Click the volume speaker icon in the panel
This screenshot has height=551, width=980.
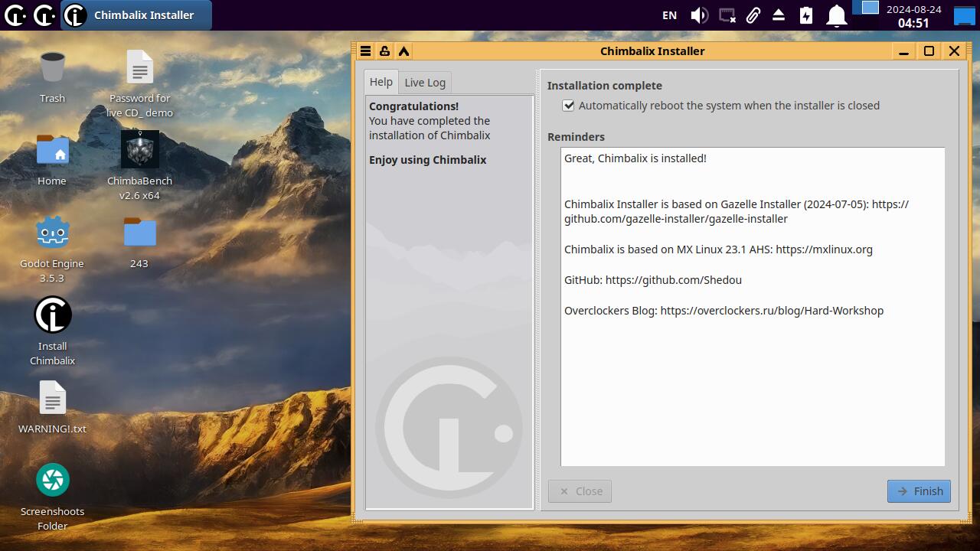click(699, 15)
